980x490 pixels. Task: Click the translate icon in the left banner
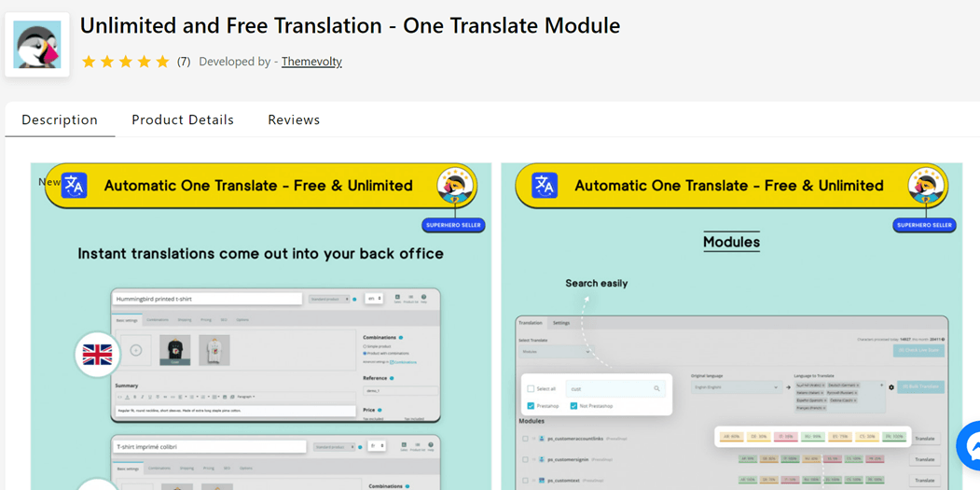click(x=75, y=185)
